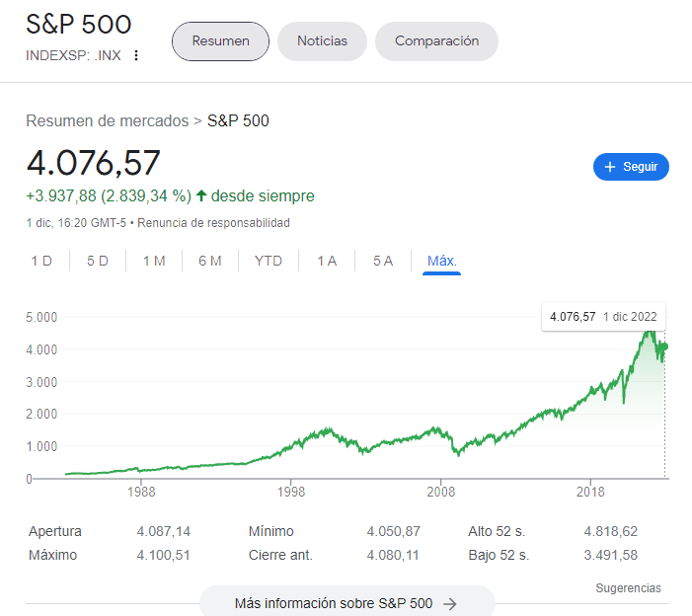The image size is (692, 616).
Task: Click the plus Seguir button
Action: (631, 167)
